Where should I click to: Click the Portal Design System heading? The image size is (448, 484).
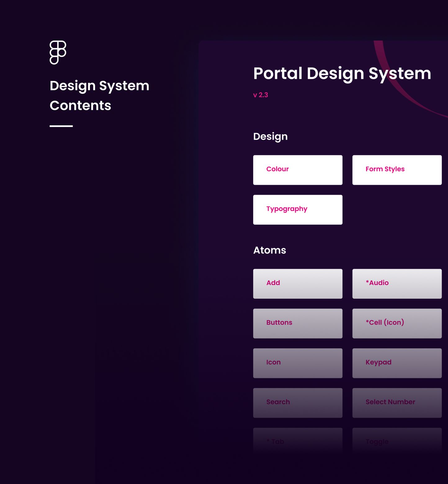[x=342, y=74]
